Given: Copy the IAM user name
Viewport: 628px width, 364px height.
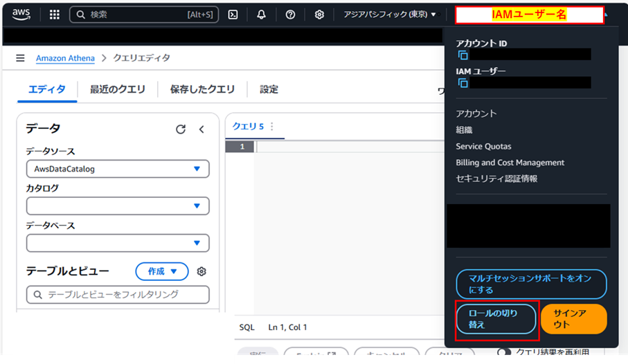Looking at the screenshot, I should point(463,83).
